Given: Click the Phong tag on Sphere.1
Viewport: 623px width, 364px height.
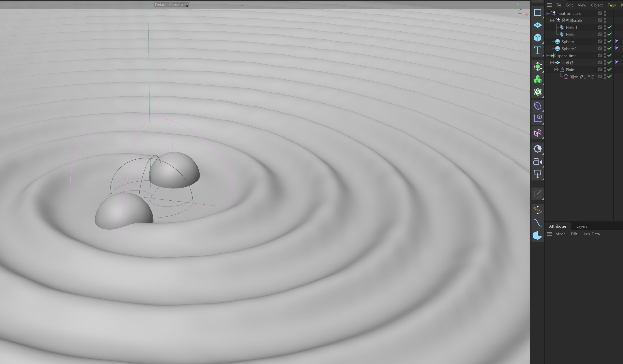Looking at the screenshot, I should (617, 48).
